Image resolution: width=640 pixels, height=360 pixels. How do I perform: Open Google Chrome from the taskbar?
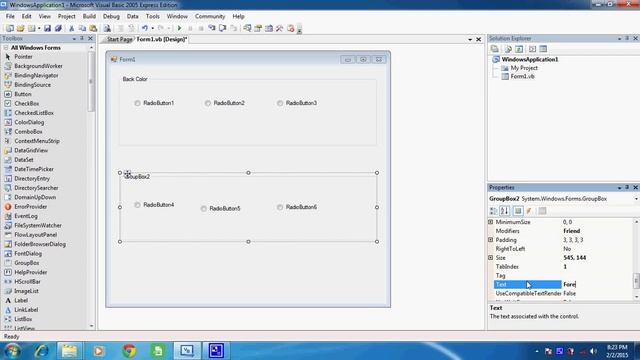tap(129, 351)
